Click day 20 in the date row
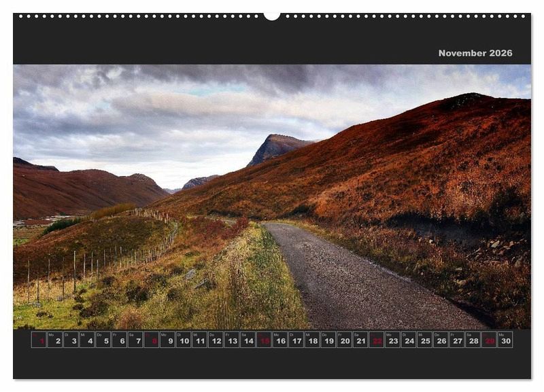The height and width of the screenshot is (392, 544). coord(344,340)
